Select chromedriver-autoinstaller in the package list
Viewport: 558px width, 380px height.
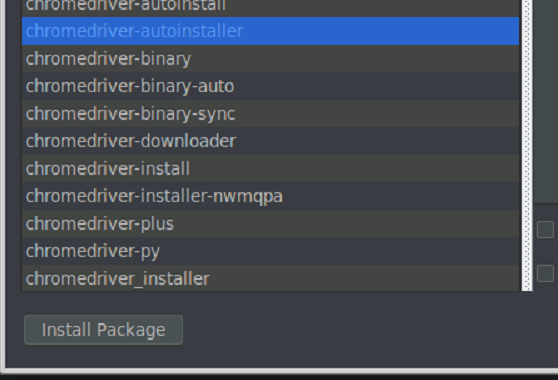pos(270,31)
